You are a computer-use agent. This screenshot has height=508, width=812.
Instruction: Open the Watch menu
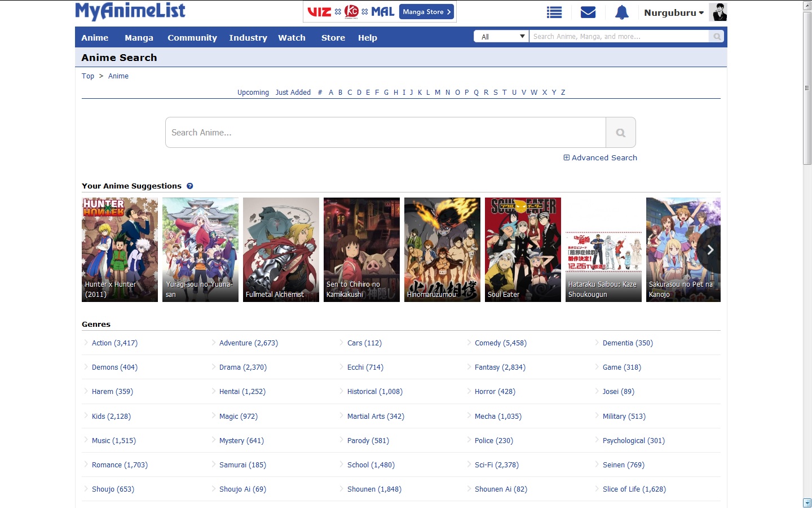292,38
